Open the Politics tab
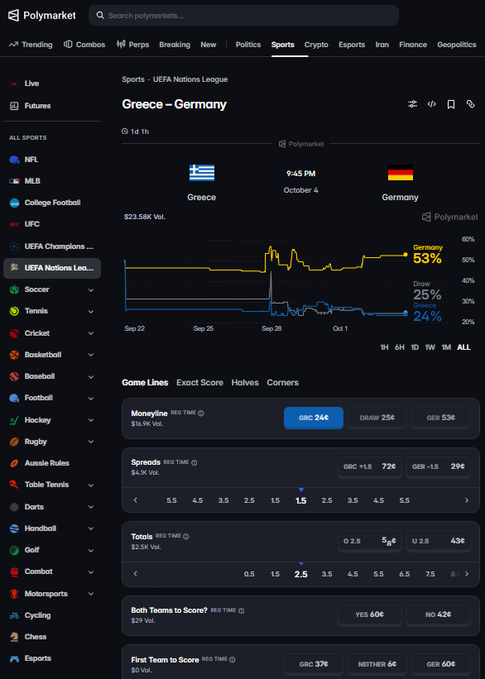The image size is (485, 679). tap(248, 45)
